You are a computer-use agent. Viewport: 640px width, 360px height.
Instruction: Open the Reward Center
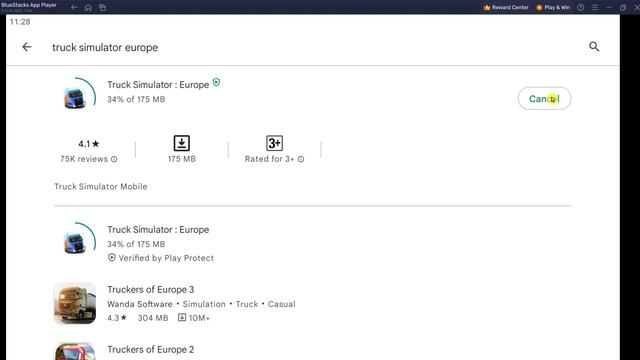pos(506,7)
